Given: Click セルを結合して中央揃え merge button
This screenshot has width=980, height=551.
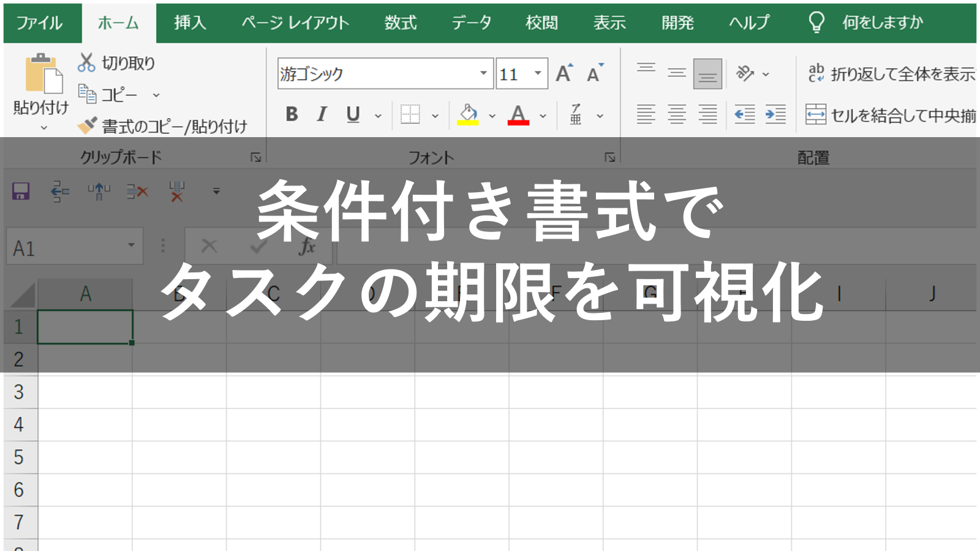Looking at the screenshot, I should (891, 114).
